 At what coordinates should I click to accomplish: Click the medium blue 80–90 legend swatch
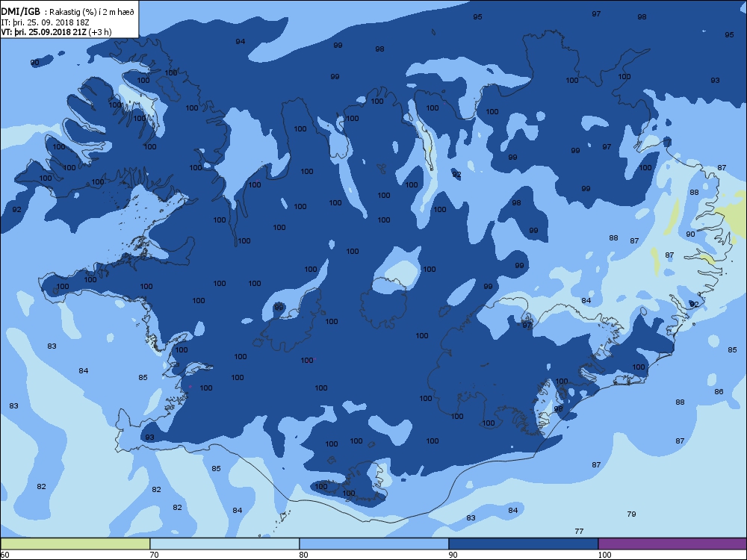click(x=374, y=544)
